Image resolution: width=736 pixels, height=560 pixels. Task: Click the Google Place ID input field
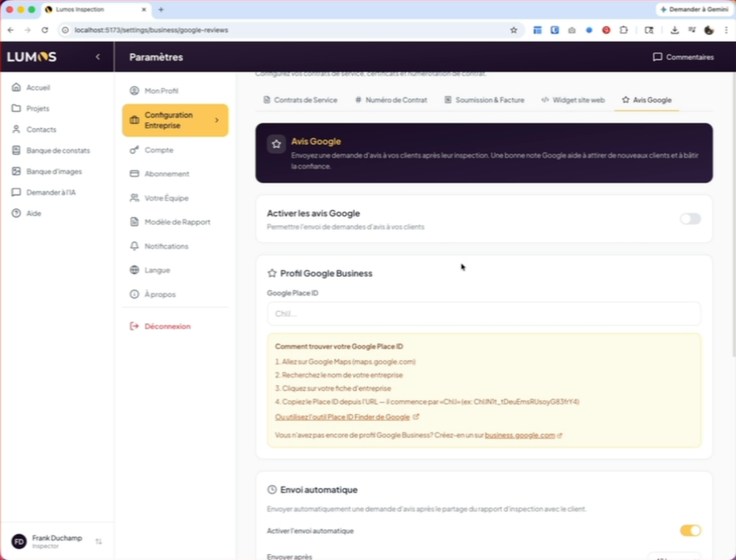tap(483, 314)
